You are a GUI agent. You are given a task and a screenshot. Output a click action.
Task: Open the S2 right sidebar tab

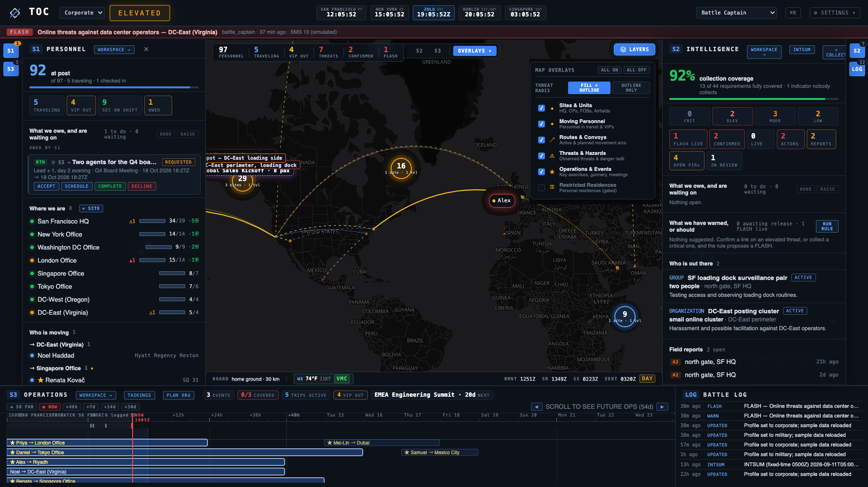point(857,51)
